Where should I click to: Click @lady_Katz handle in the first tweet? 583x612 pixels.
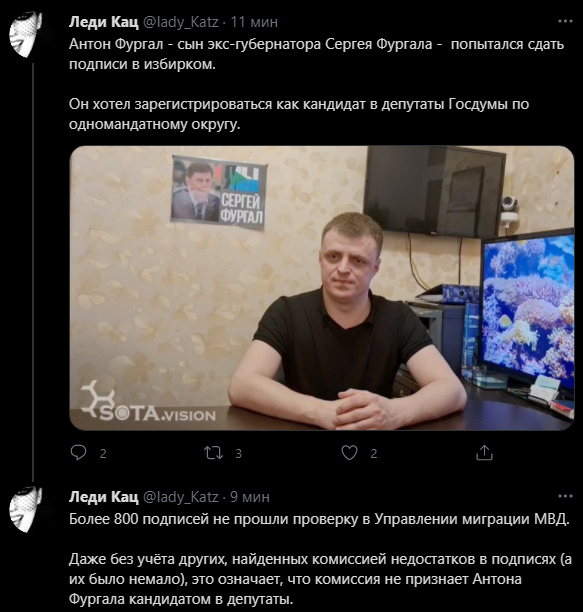click(x=181, y=22)
